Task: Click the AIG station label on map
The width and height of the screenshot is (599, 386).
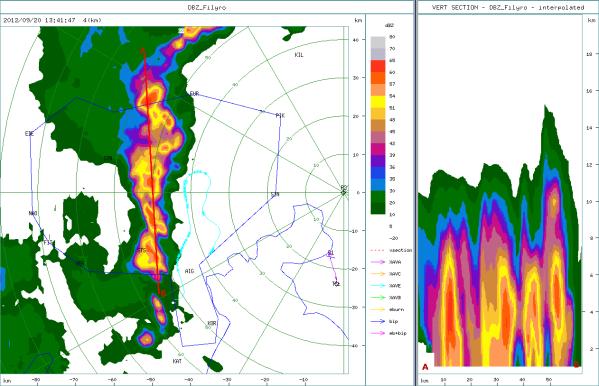Action: [x=189, y=271]
